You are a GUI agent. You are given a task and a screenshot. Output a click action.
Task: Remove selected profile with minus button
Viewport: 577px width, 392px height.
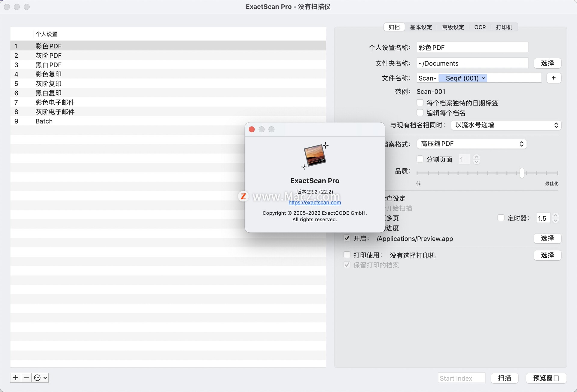coord(26,378)
